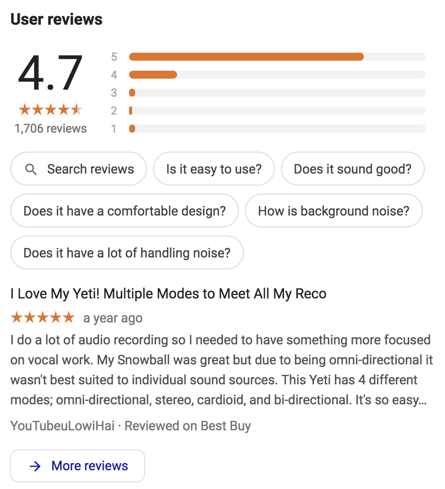Choose "How is background noise?" filter
This screenshot has height=489, width=445.
click(x=334, y=211)
